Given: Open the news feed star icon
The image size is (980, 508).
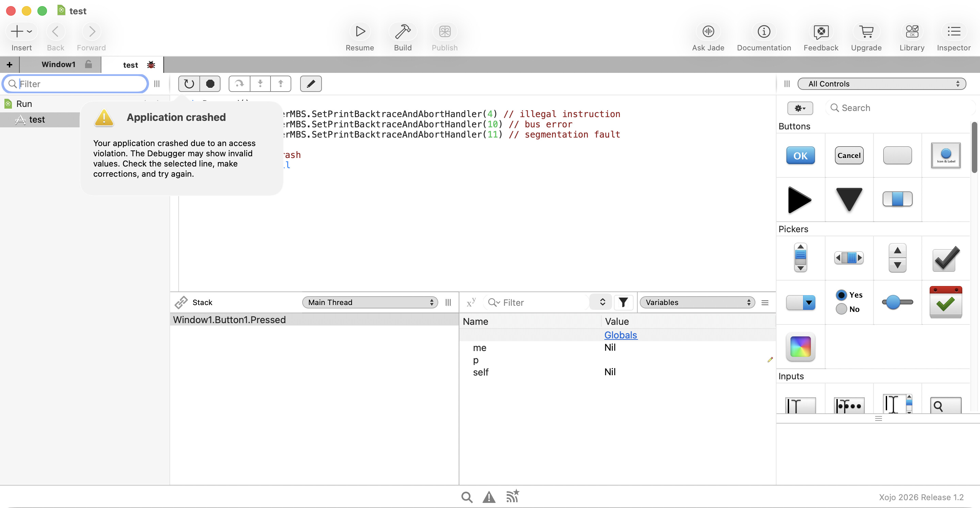Looking at the screenshot, I should click(512, 496).
